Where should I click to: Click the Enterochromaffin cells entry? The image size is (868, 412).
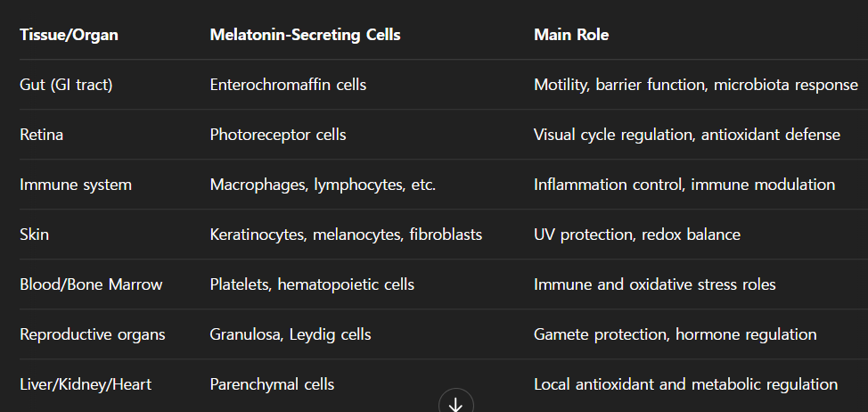[x=288, y=85]
